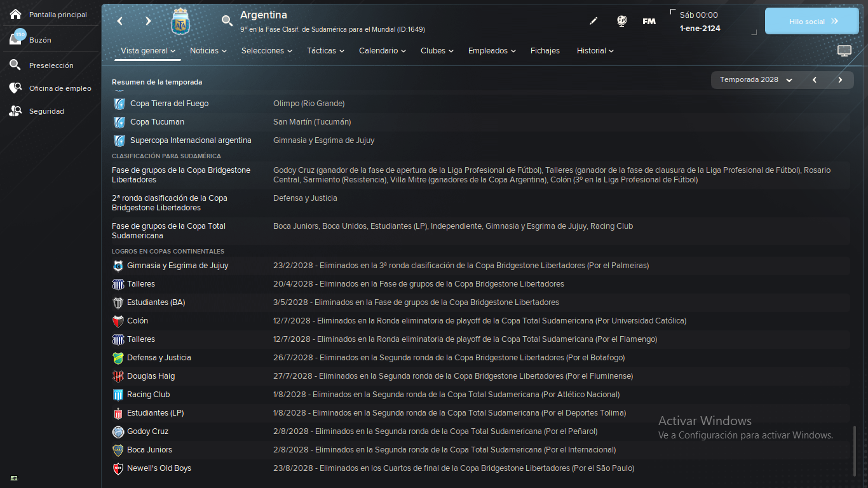Image resolution: width=868 pixels, height=488 pixels.
Task: Click Godoy Cruz elimination by Peñarol text
Action: click(435, 431)
